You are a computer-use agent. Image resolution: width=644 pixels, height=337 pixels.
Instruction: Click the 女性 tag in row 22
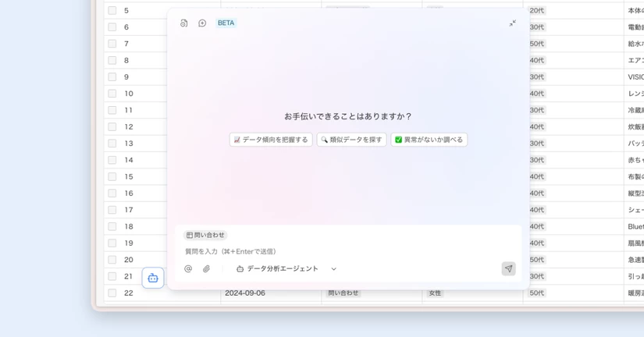coord(435,293)
